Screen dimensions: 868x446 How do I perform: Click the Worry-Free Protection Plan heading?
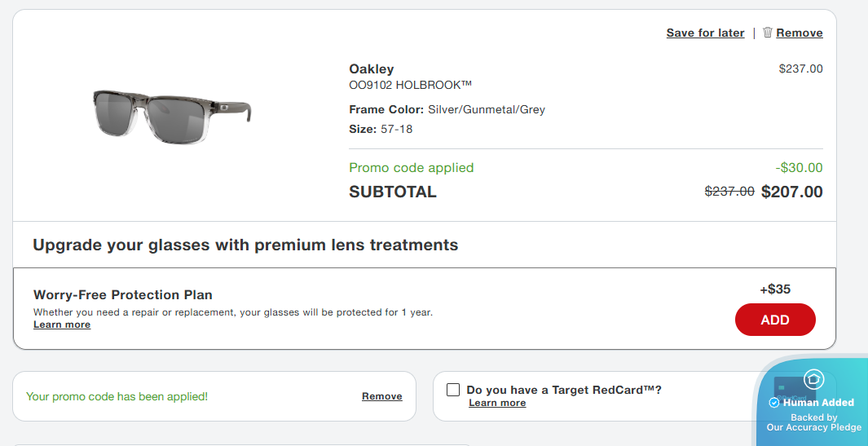pos(122,295)
